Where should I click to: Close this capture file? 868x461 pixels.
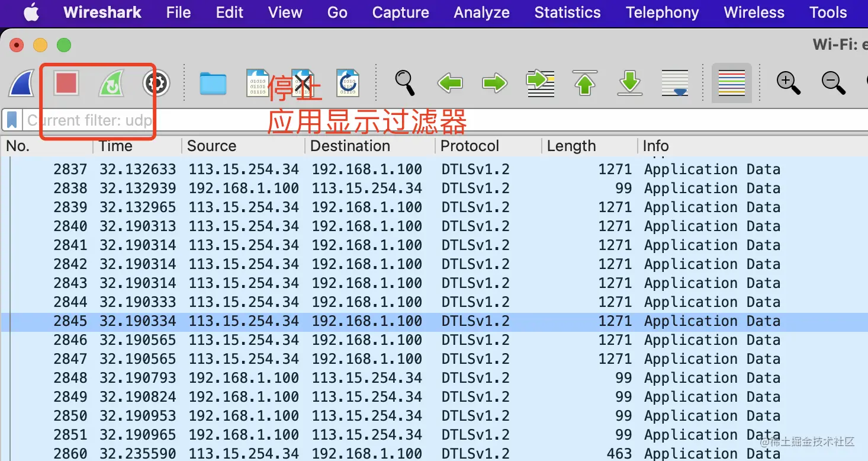click(x=303, y=84)
